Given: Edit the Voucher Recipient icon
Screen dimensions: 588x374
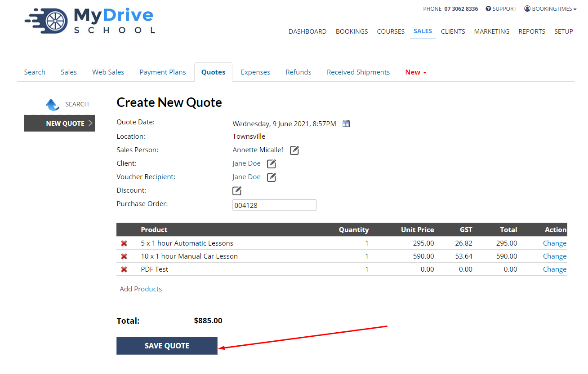Looking at the screenshot, I should click(272, 177).
